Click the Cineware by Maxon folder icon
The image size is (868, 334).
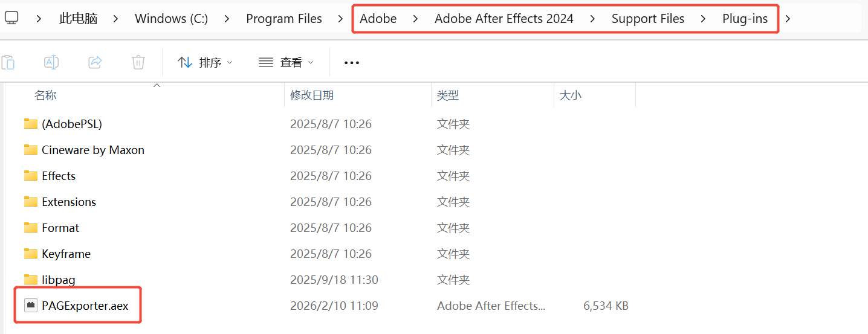pyautogui.click(x=31, y=150)
